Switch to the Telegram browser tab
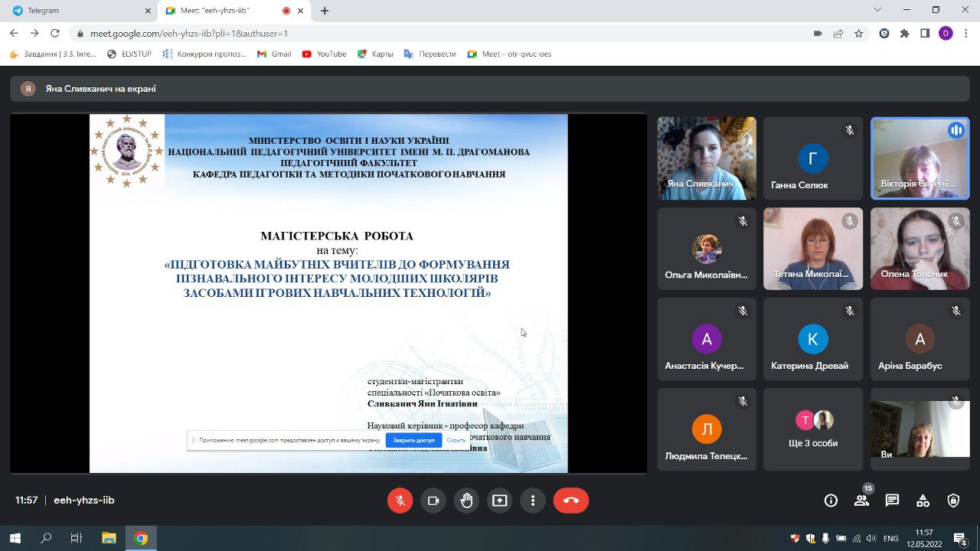Screen dimensions: 980x551 pyautogui.click(x=77, y=11)
